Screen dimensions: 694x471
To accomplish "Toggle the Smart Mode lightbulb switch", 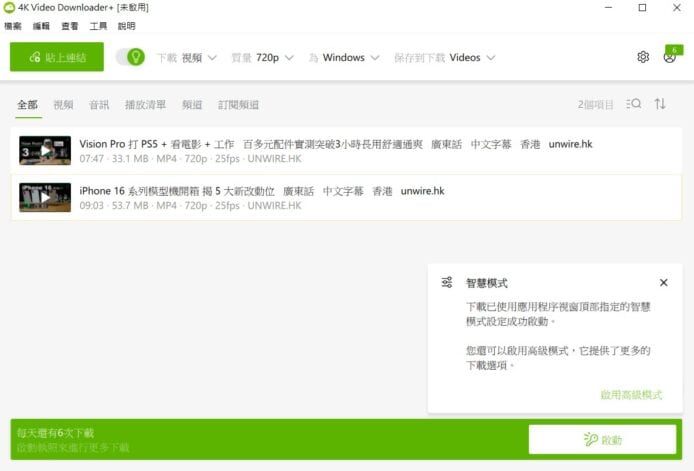I will coord(131,57).
